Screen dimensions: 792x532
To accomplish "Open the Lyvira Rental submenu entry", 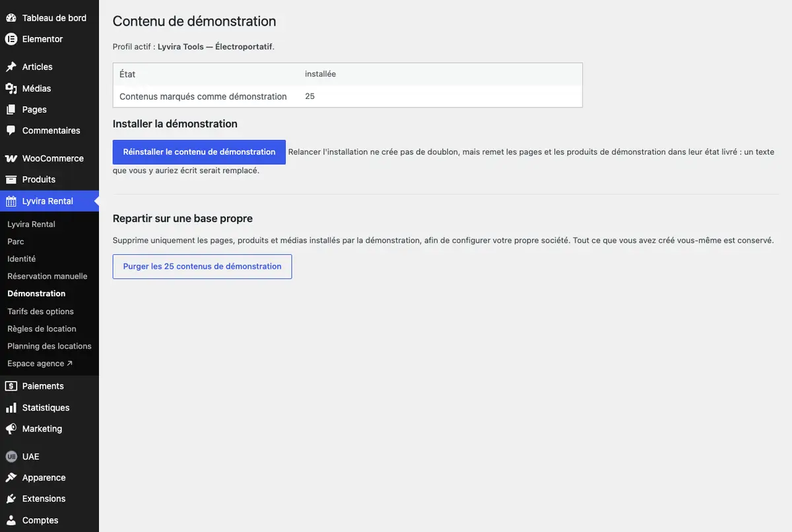I will [x=31, y=224].
